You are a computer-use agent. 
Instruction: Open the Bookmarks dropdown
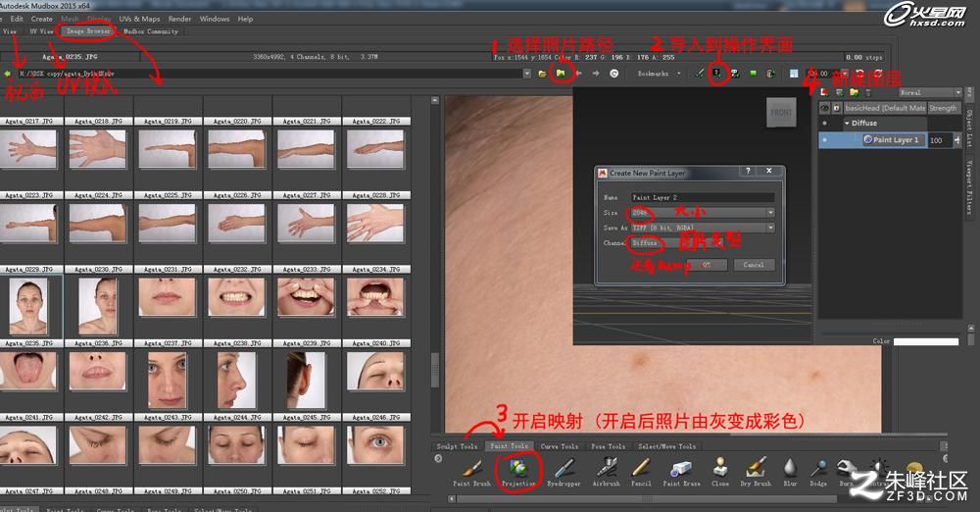pos(659,74)
